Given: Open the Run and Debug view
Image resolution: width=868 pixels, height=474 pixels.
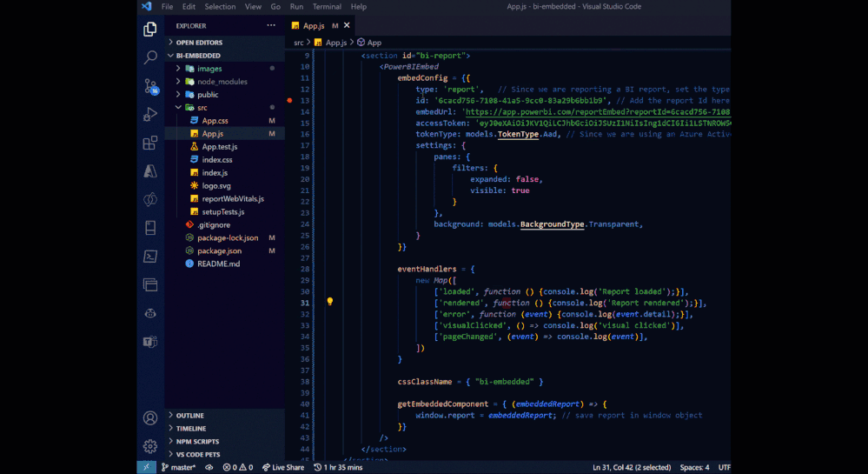Looking at the screenshot, I should pos(150,114).
